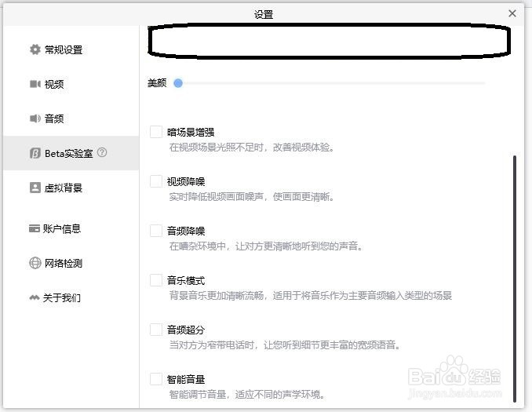Click the 智能音量 label text
The width and height of the screenshot is (532, 412).
click(x=186, y=379)
